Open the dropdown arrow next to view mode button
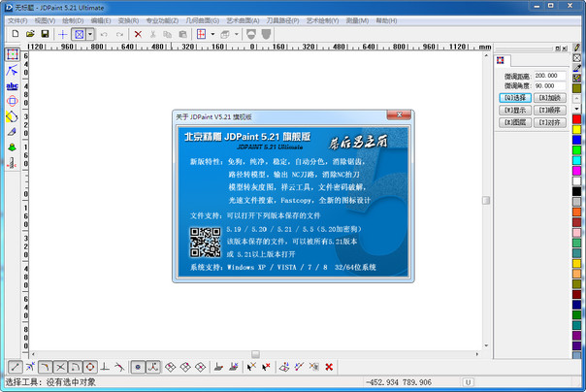 (x=90, y=33)
